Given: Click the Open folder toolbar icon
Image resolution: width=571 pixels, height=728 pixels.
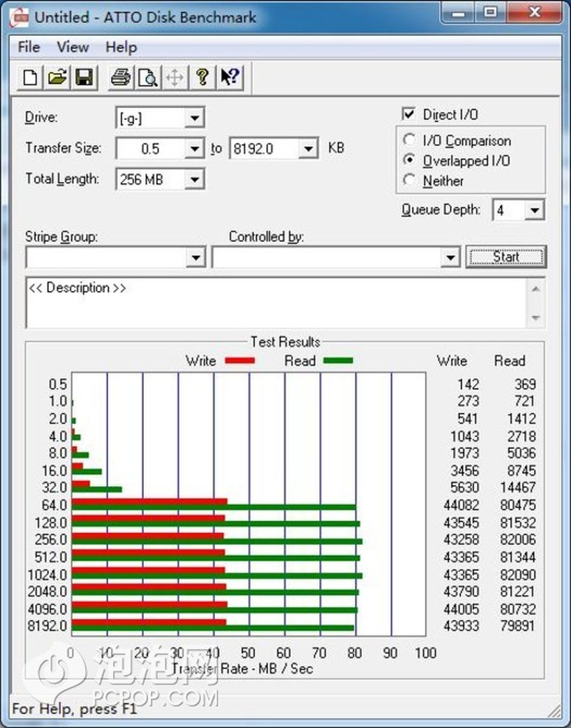Looking at the screenshot, I should (57, 77).
